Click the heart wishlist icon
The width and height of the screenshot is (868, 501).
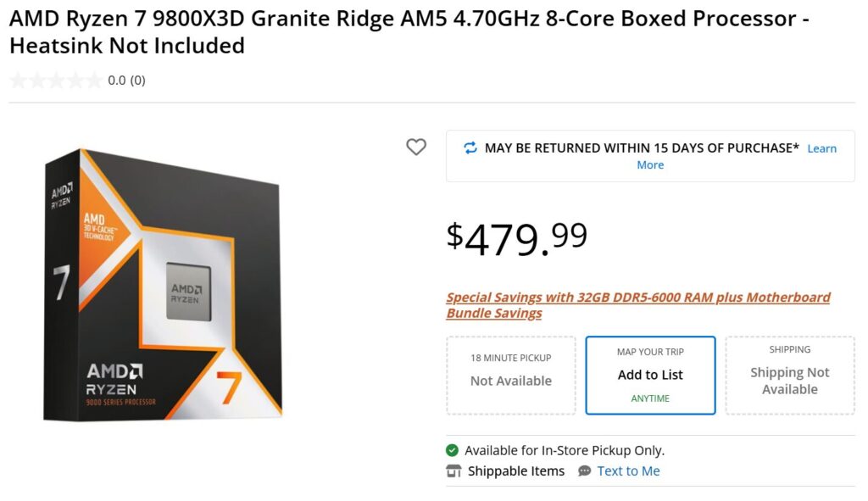tap(415, 147)
